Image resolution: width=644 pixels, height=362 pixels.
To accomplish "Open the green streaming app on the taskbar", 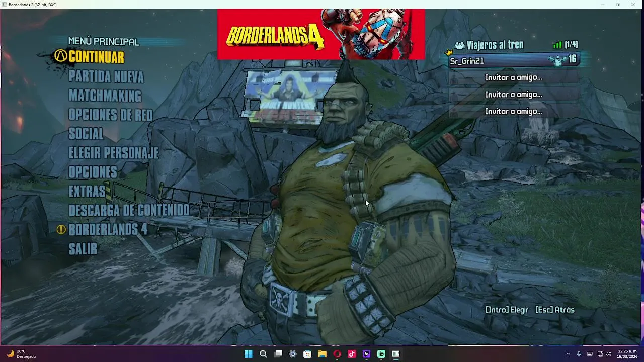I will (381, 354).
